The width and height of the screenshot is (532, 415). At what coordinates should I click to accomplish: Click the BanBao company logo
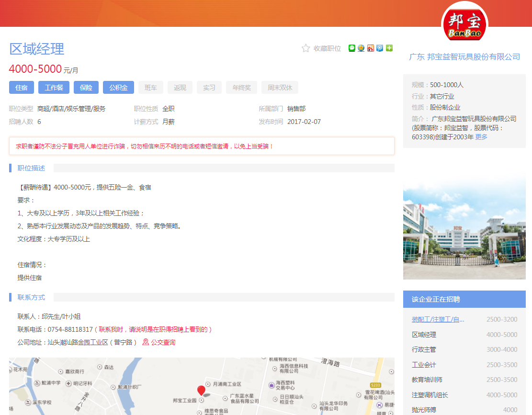464,24
